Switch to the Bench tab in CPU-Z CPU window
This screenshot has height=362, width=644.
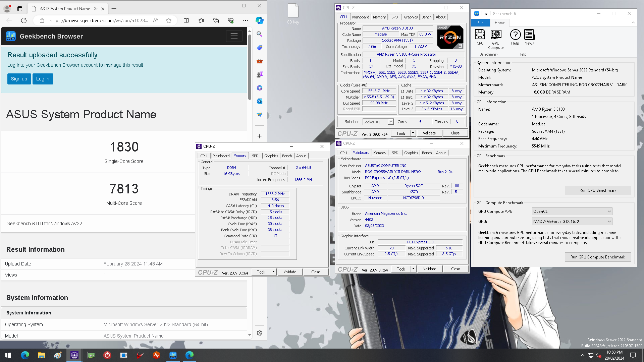pos(426,17)
